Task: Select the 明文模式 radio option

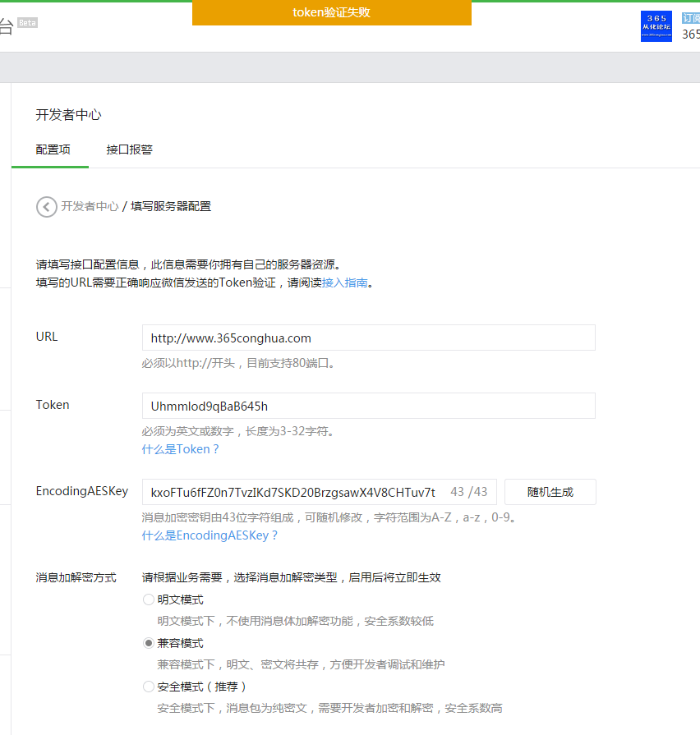Action: 149,599
